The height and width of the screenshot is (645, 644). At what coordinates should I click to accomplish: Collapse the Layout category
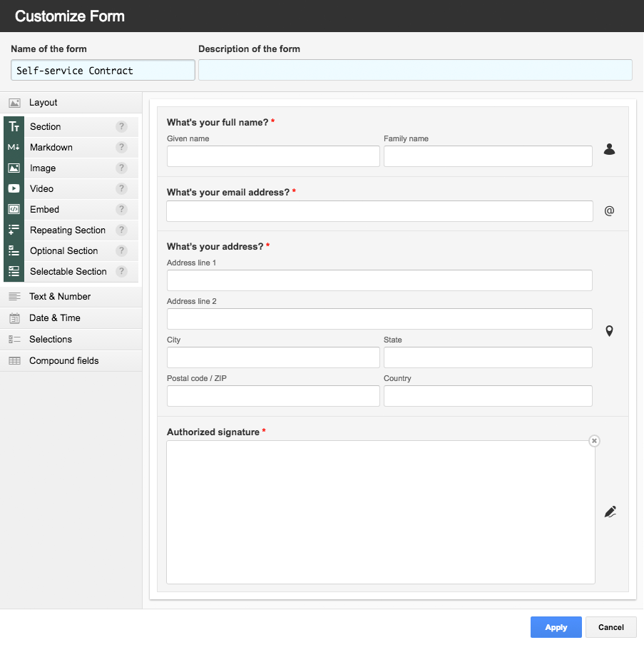click(71, 103)
